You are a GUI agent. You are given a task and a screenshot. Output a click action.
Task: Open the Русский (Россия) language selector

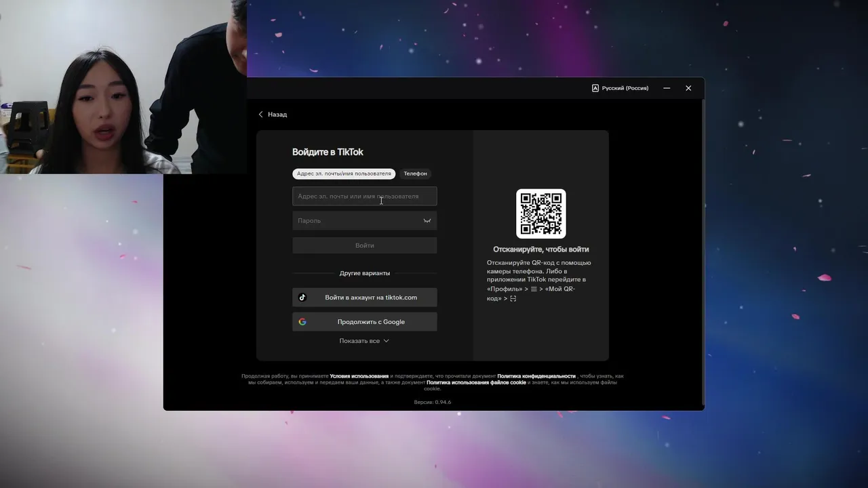point(620,88)
